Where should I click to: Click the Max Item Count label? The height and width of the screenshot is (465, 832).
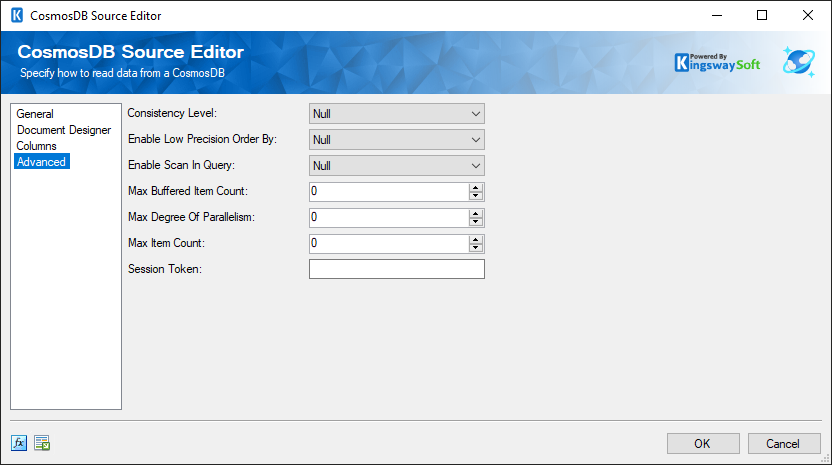click(x=166, y=243)
